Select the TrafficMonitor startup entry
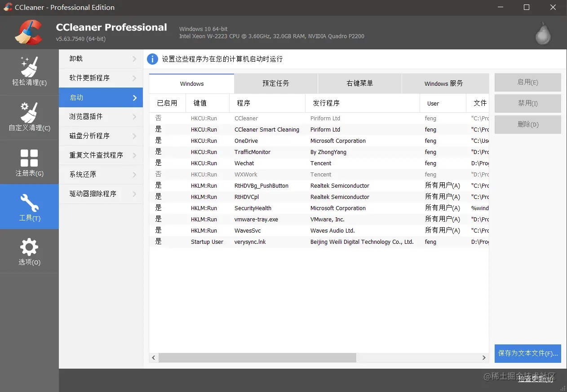567x392 pixels. pyautogui.click(x=319, y=152)
